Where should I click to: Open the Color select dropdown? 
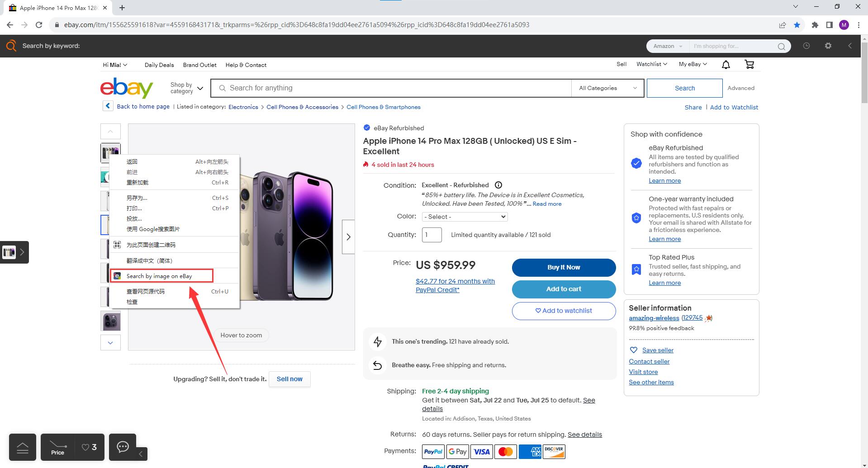[x=465, y=217]
